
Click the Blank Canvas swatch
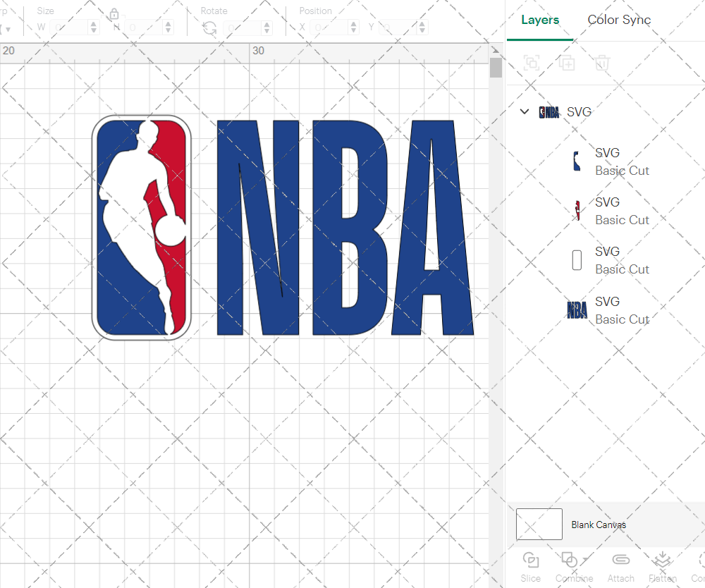pos(539,524)
